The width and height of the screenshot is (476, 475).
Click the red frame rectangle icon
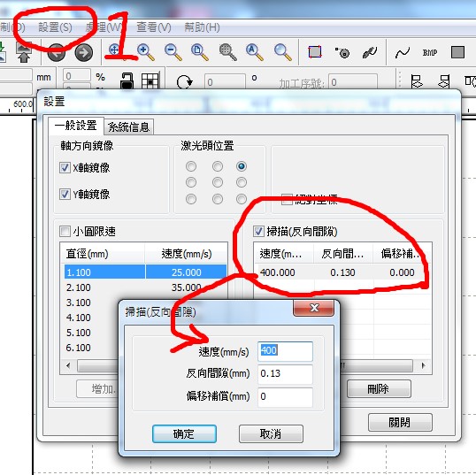click(315, 52)
